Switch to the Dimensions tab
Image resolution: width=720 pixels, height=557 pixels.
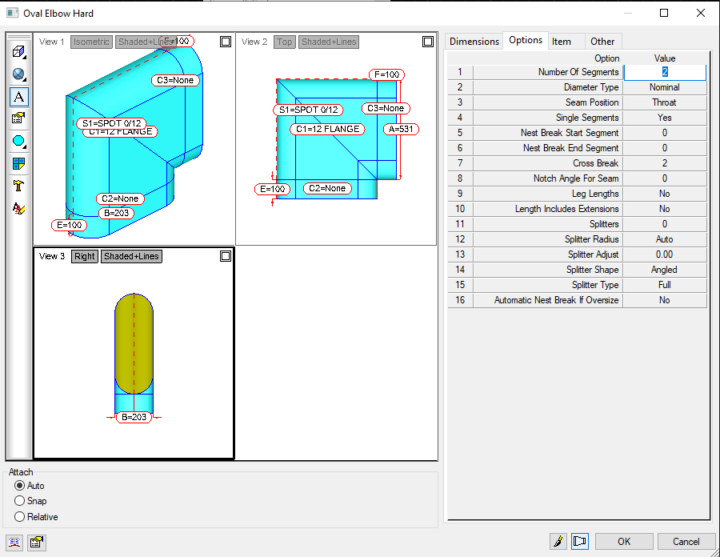tap(474, 41)
